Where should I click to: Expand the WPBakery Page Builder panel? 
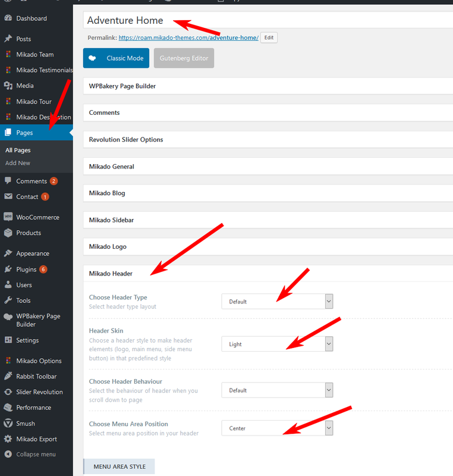click(x=268, y=86)
